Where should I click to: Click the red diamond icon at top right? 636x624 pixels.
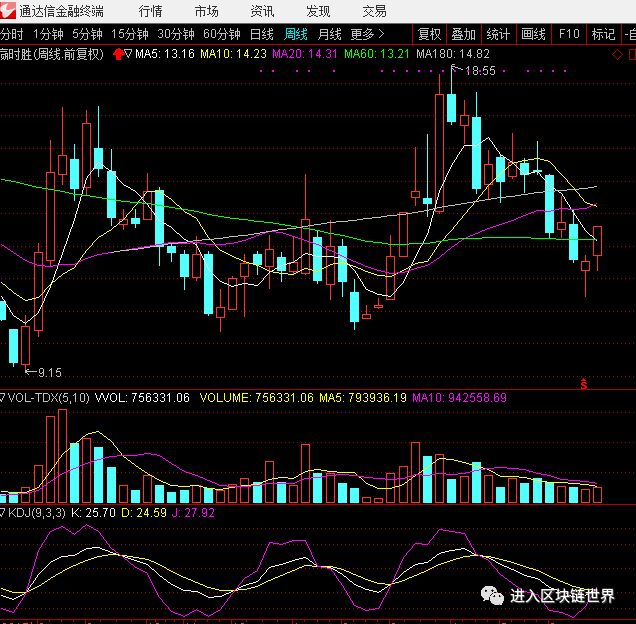pos(617,54)
